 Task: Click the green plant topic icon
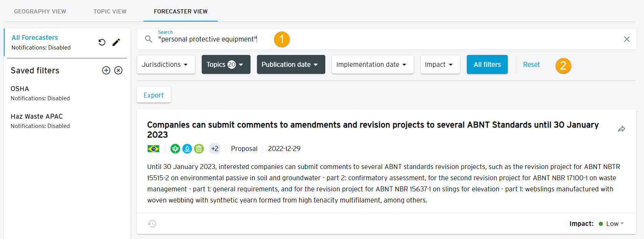[x=175, y=149]
